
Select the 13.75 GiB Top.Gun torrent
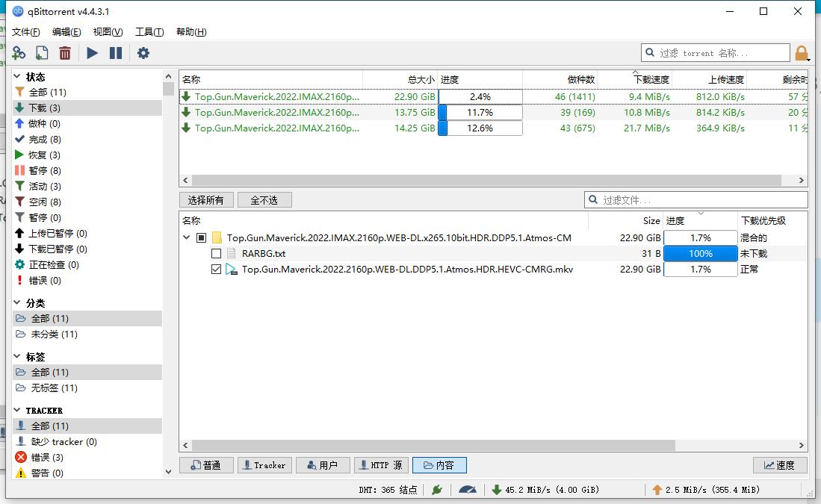[x=493, y=113]
